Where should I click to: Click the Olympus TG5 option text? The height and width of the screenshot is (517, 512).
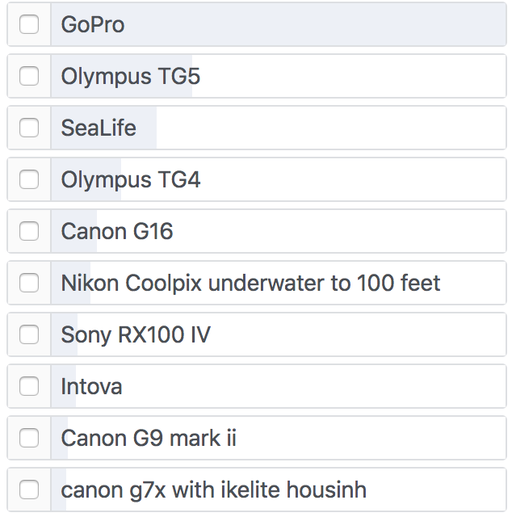130,77
